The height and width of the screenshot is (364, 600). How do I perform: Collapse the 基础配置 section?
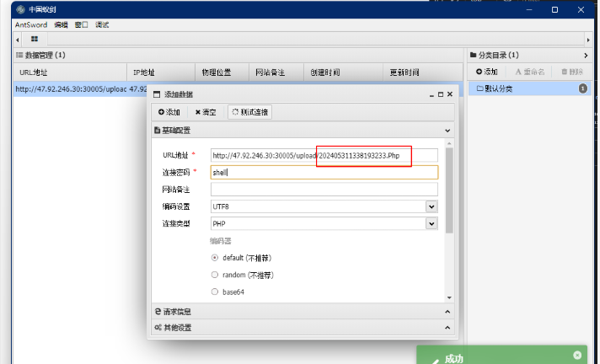447,131
